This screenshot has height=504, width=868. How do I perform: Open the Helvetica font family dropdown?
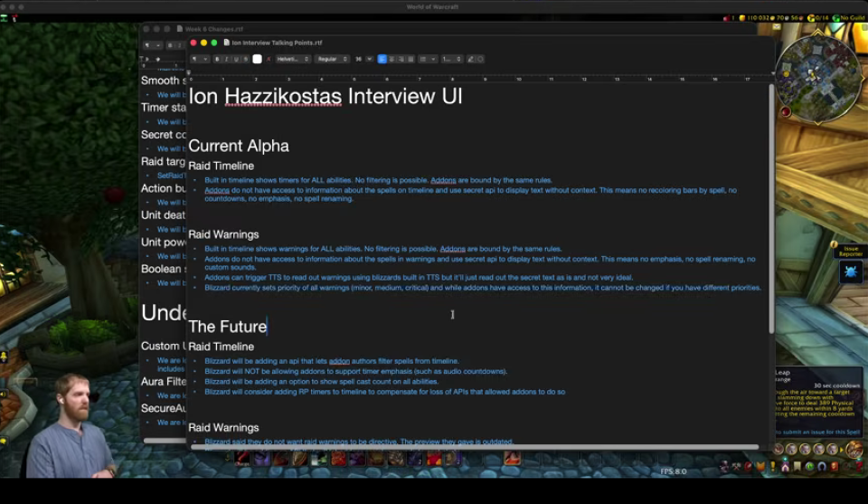[293, 59]
